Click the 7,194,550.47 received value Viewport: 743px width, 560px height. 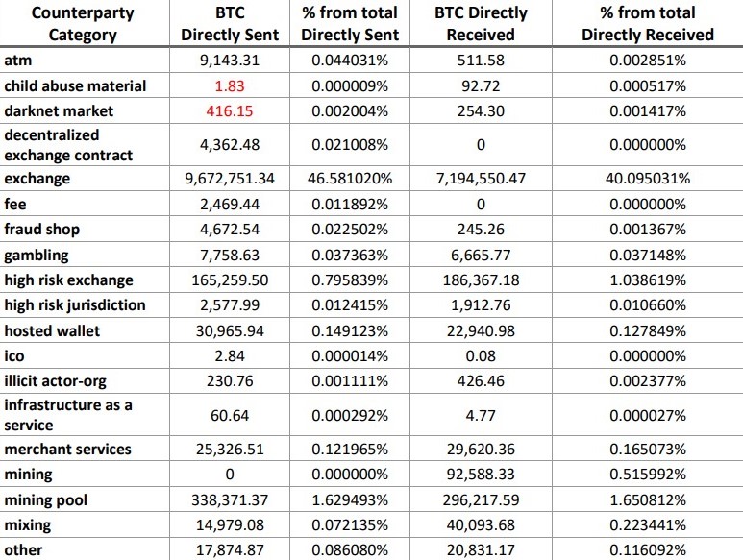pos(481,179)
